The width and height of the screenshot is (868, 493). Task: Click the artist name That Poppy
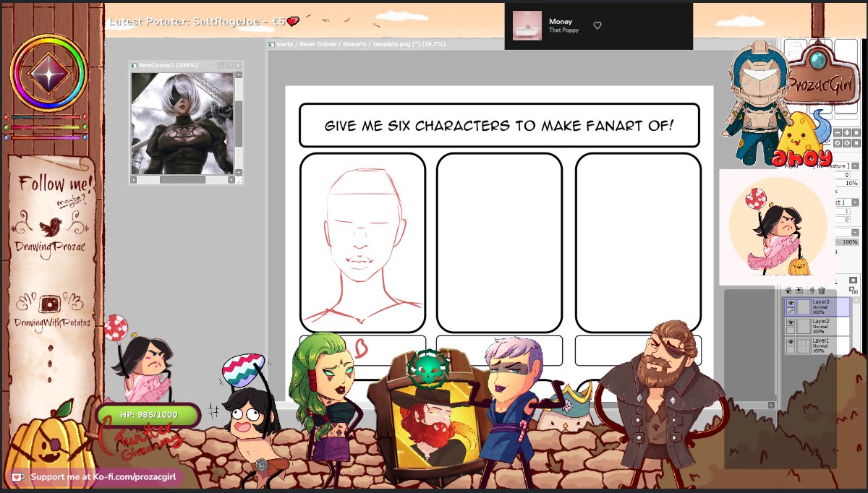563,30
